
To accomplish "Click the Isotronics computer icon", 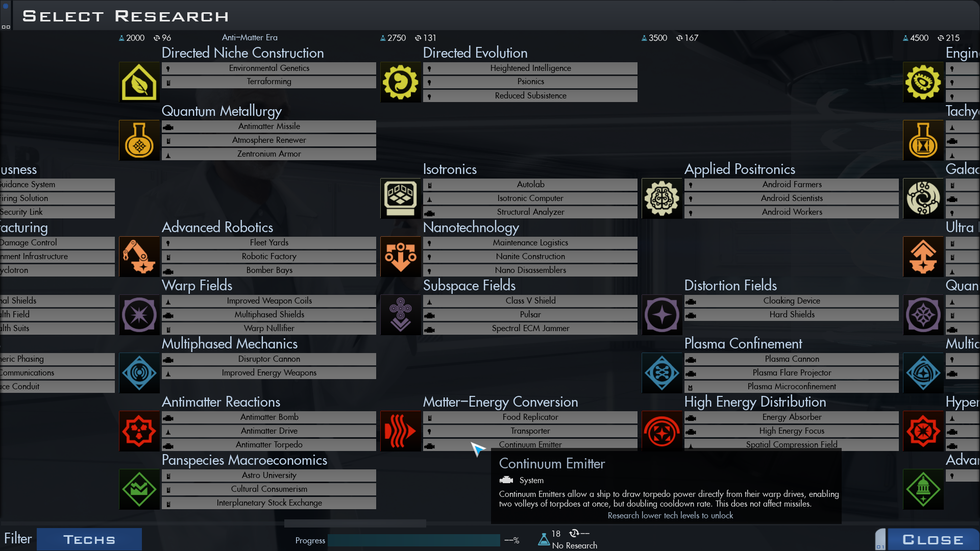I will point(401,198).
